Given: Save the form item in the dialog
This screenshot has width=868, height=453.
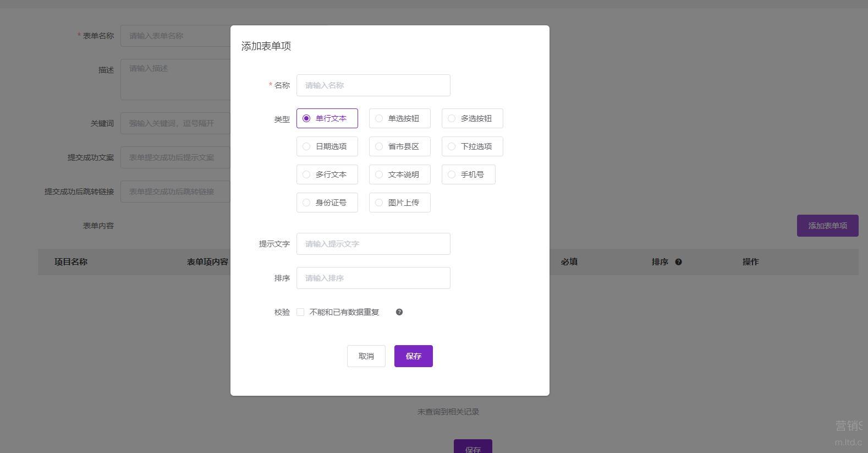Looking at the screenshot, I should click(x=414, y=356).
